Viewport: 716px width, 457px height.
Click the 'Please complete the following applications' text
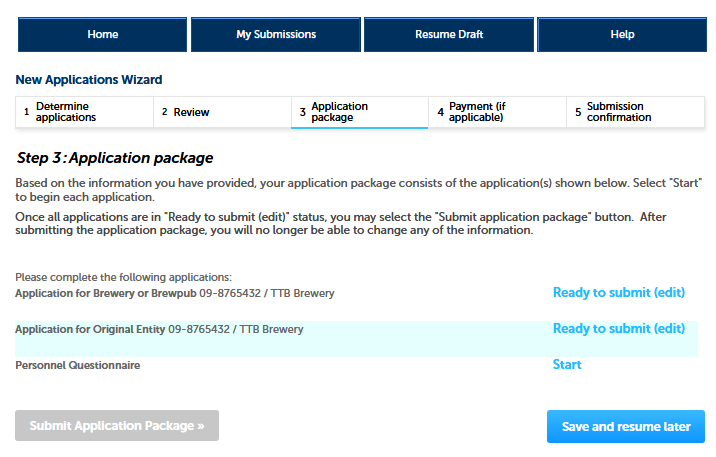coord(123,277)
